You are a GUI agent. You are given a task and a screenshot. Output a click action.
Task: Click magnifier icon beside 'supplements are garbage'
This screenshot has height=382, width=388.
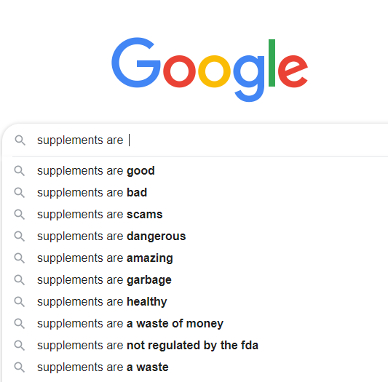click(x=19, y=280)
